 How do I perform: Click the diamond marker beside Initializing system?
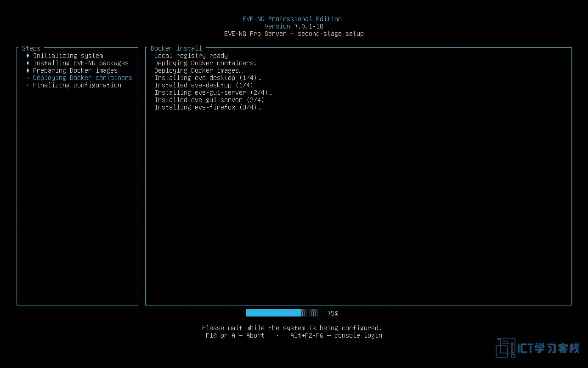point(28,56)
